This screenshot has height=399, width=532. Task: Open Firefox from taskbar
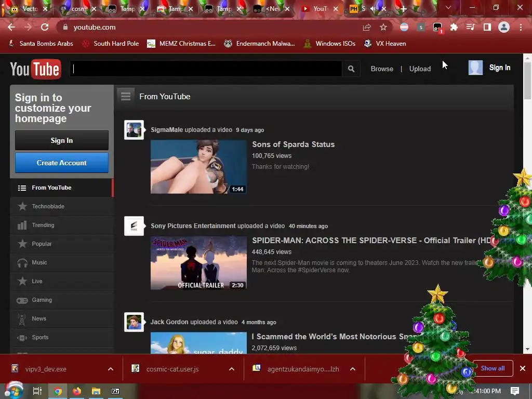click(x=77, y=391)
